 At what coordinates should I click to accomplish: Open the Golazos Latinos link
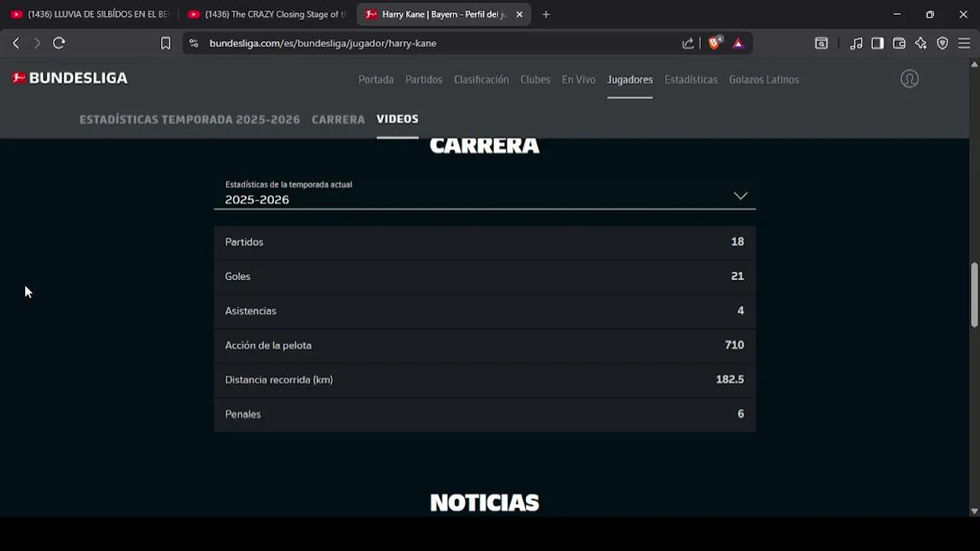pyautogui.click(x=763, y=80)
